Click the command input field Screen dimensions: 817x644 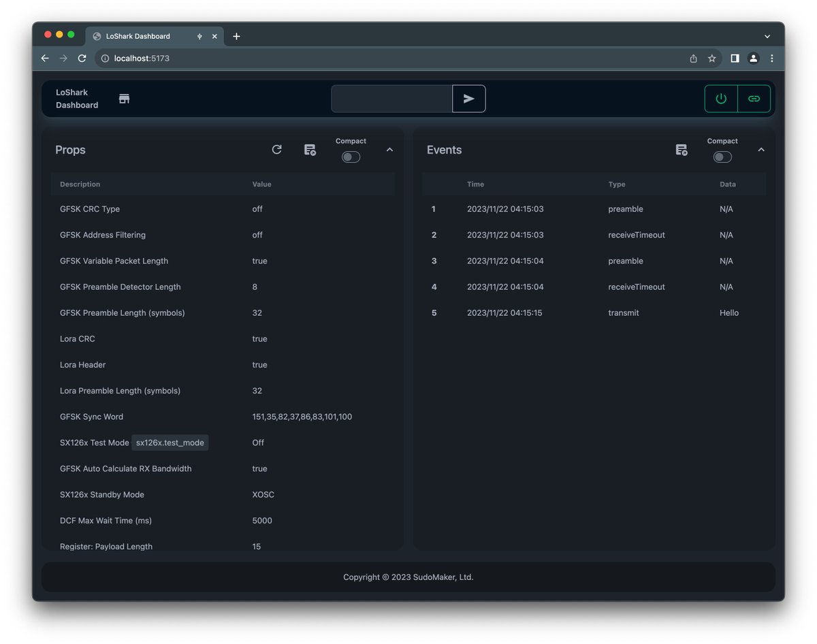click(x=392, y=99)
